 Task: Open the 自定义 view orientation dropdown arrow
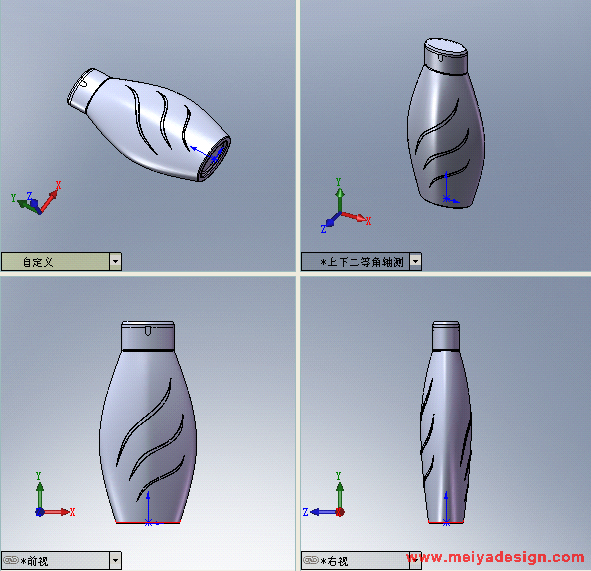115,261
